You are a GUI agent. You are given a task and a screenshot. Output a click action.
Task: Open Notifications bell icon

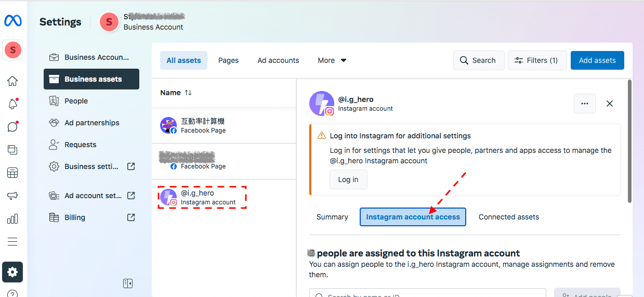click(12, 104)
